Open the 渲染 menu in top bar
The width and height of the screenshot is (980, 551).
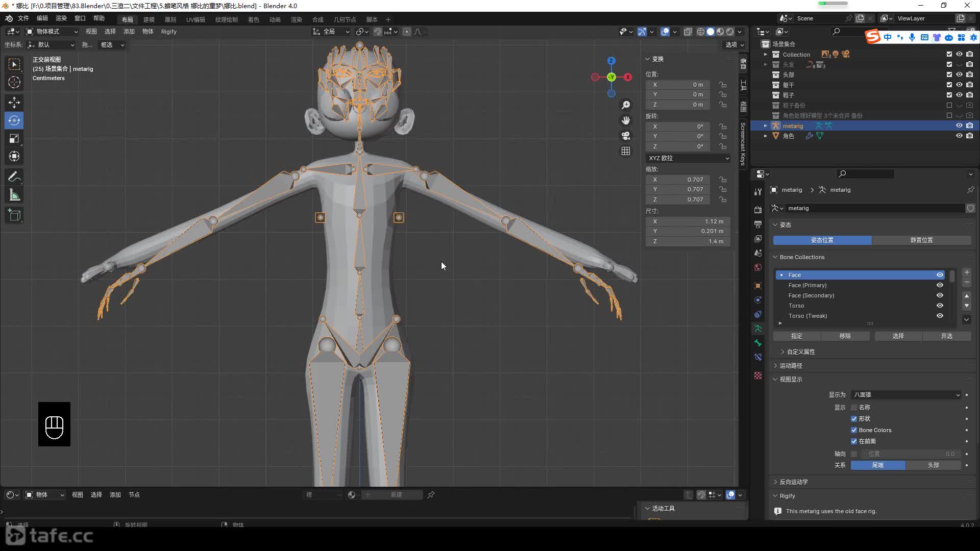point(61,18)
